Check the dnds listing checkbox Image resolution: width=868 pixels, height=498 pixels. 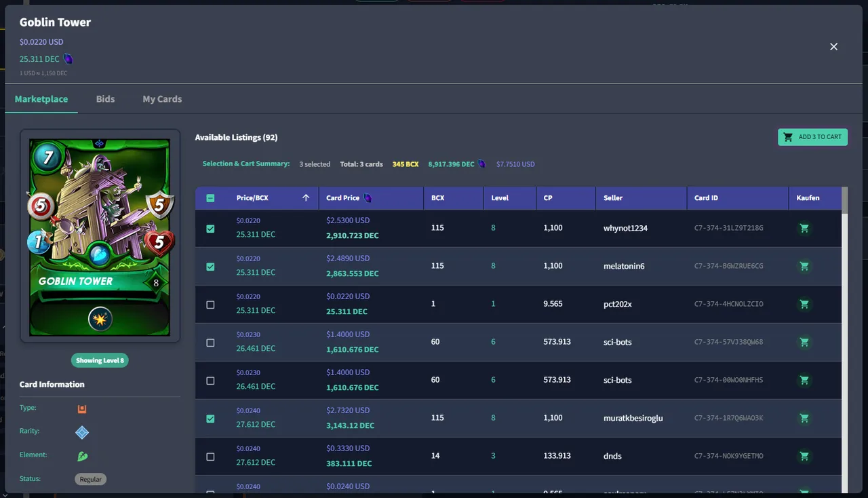tap(210, 457)
